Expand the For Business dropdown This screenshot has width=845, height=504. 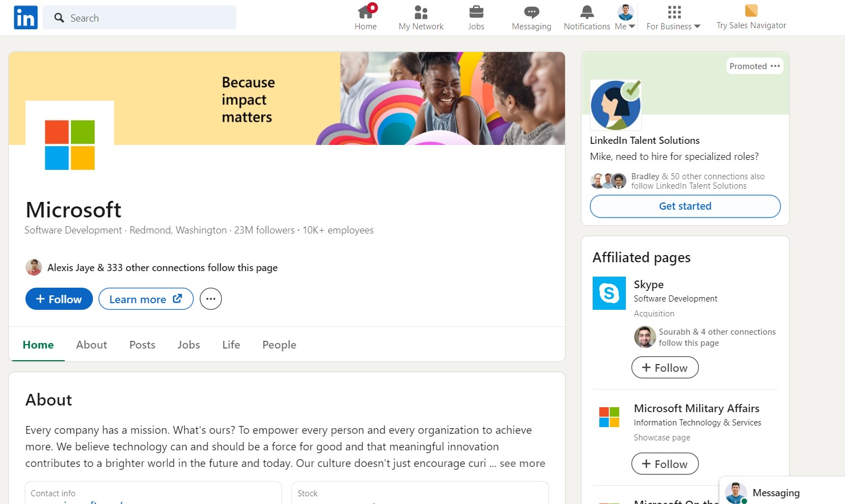coord(697,27)
